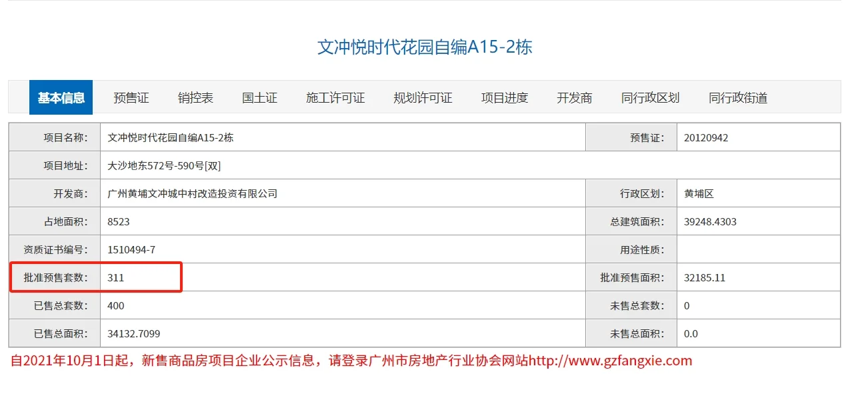Screen dimensions: 868x396
Task: Select project name cell 文冲悦时代花园自编A15-2栋
Action: tap(171, 138)
